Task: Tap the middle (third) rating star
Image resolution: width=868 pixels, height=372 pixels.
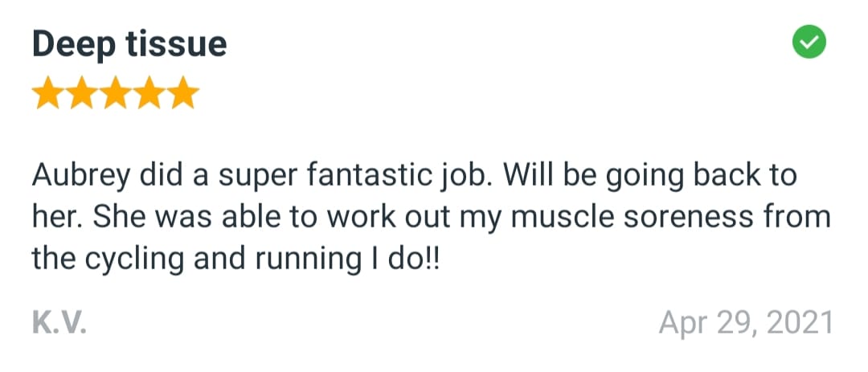Action: pos(116,93)
